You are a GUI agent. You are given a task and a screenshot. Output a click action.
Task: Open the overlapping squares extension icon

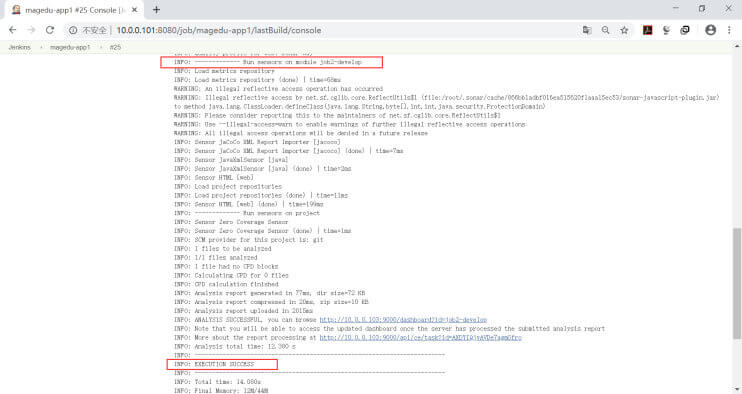tap(685, 30)
